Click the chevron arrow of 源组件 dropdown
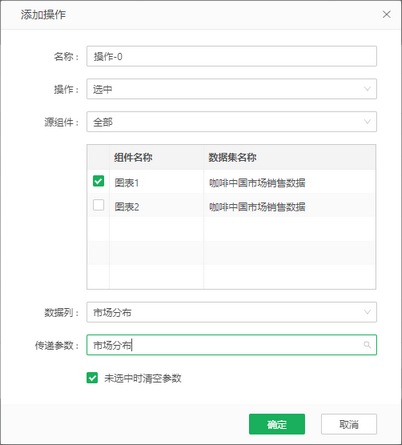402x445 pixels. coord(367,122)
